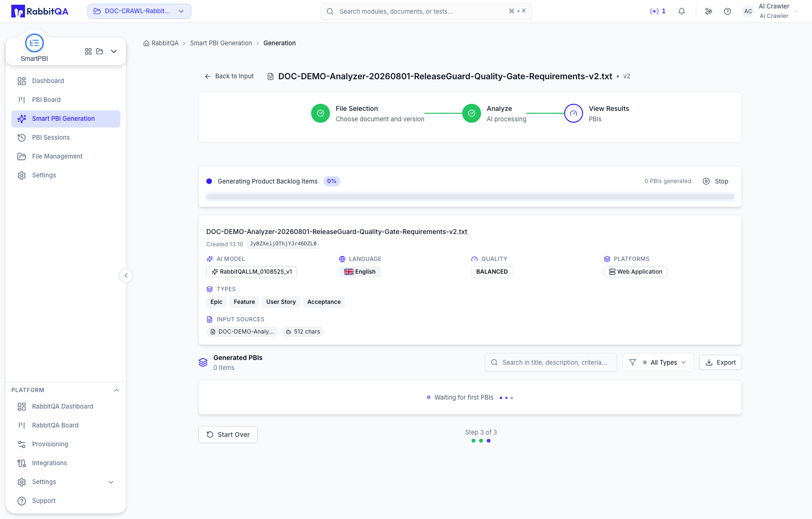Viewport: 812px width, 519px height.
Task: Click the document icon beside the file title
Action: 271,76
